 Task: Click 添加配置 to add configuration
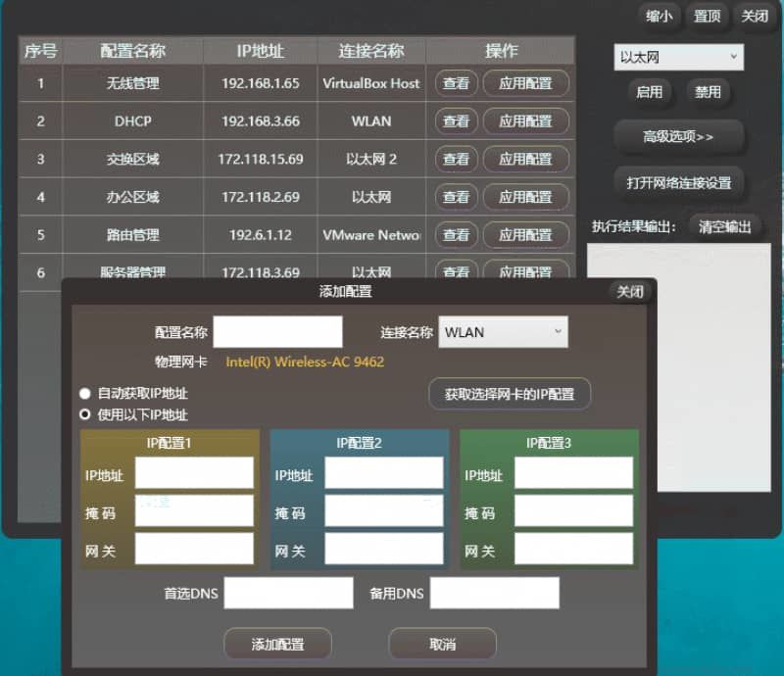(277, 644)
